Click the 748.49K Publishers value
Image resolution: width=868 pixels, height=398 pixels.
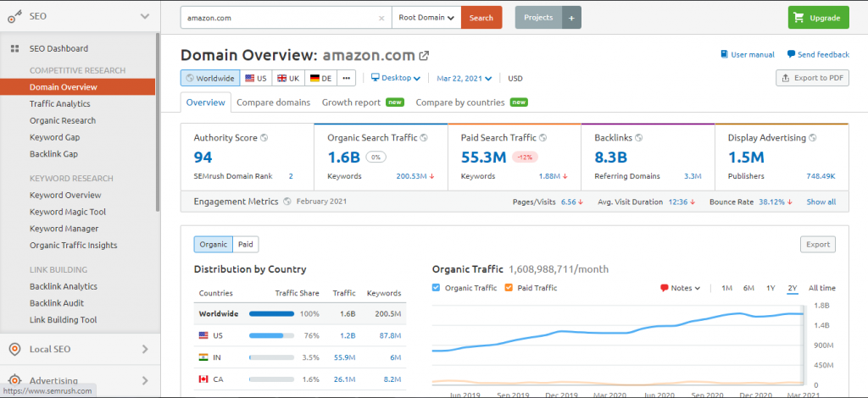(821, 176)
